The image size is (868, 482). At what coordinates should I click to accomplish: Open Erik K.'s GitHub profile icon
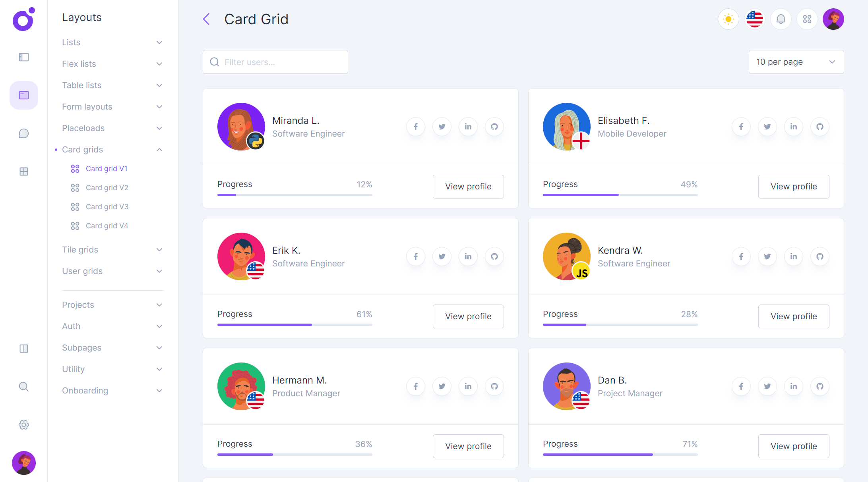(x=494, y=256)
